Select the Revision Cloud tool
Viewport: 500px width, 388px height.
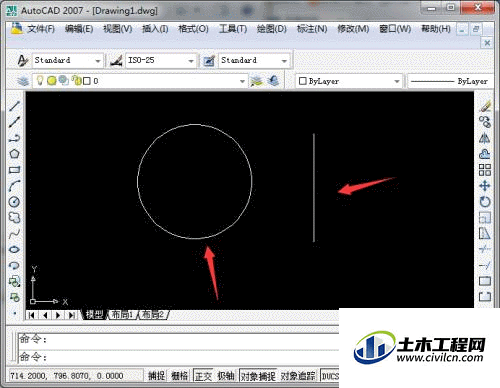click(14, 218)
